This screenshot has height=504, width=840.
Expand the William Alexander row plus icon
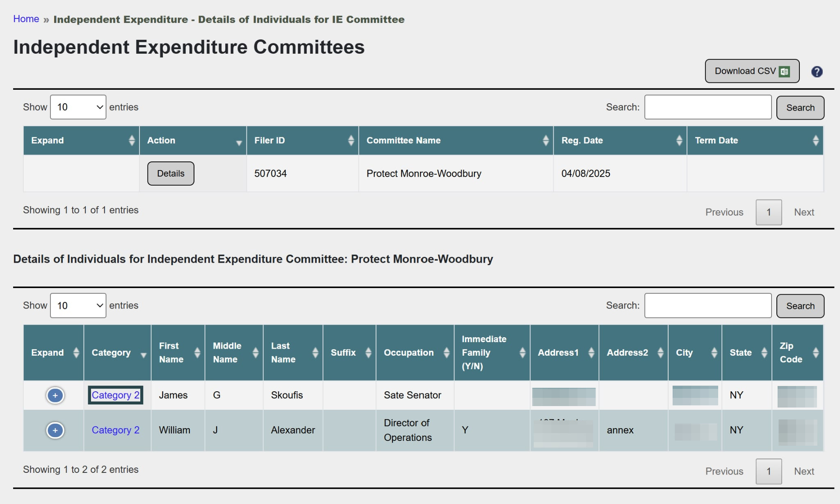[55, 430]
